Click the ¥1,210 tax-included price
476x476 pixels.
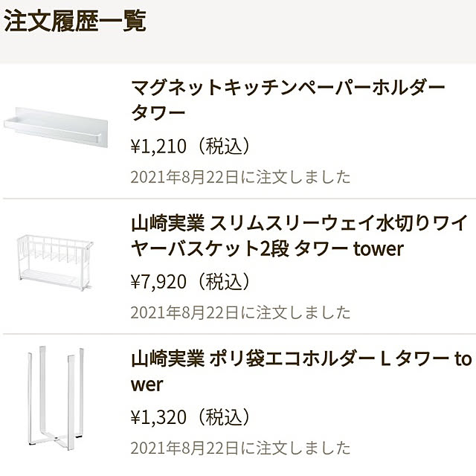[190, 147]
